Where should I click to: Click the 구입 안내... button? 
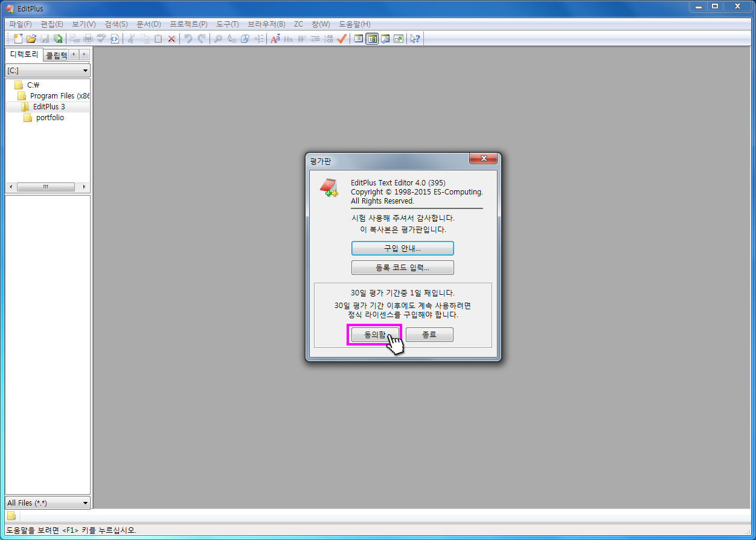(402, 248)
